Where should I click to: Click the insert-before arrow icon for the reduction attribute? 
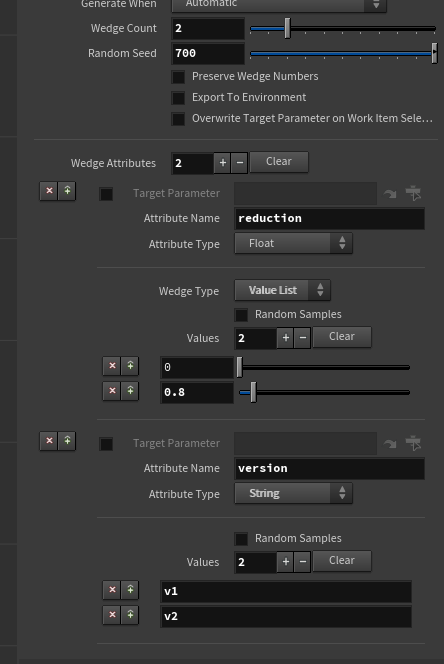[67, 191]
